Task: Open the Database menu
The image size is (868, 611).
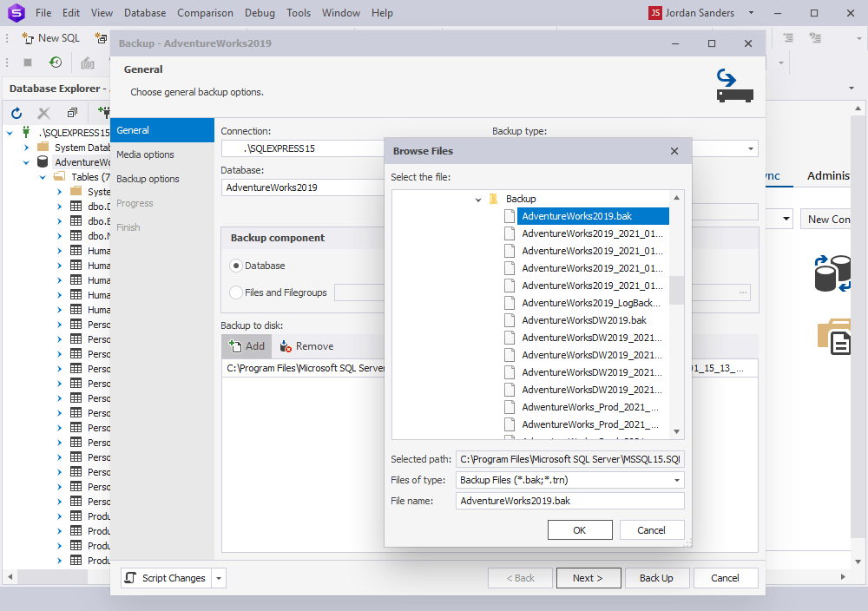Action: 144,12
